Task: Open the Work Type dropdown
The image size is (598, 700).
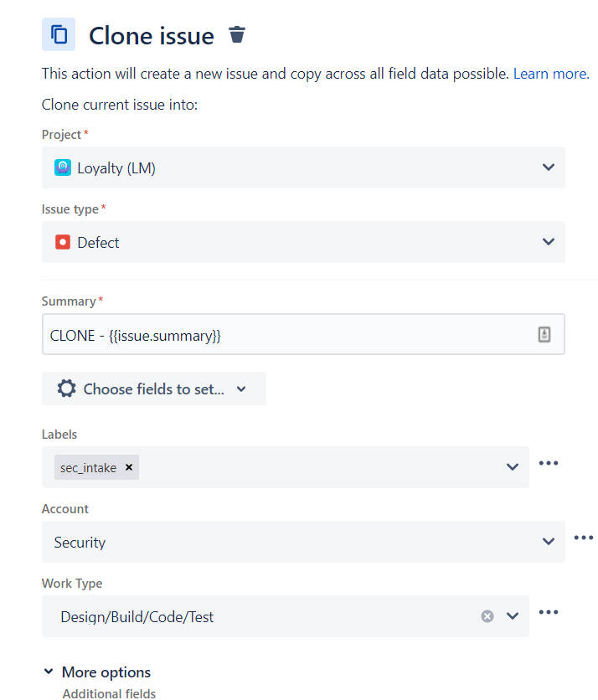Action: (x=513, y=615)
